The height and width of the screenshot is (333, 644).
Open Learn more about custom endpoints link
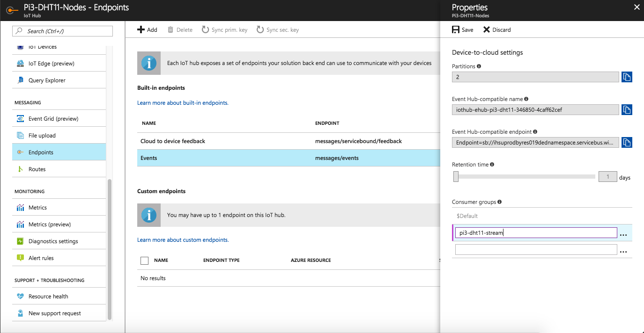point(183,240)
